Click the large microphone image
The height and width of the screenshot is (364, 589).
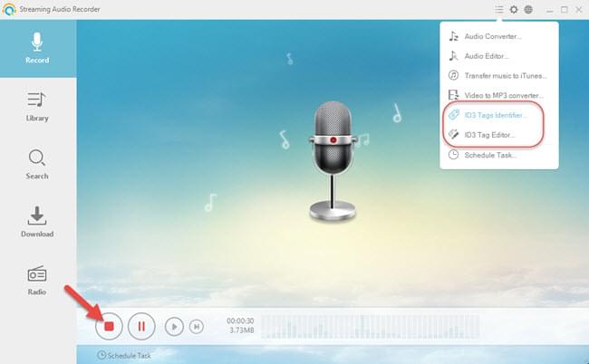tap(333, 160)
